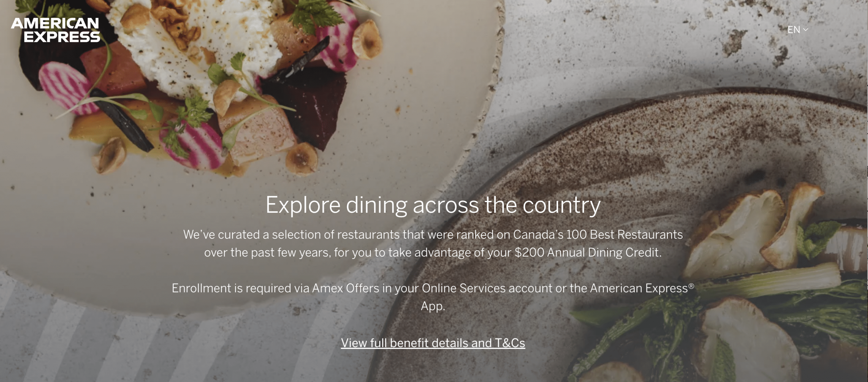This screenshot has width=868, height=382.
Task: Click the $200 Annual Dining Credit text
Action: click(x=587, y=253)
